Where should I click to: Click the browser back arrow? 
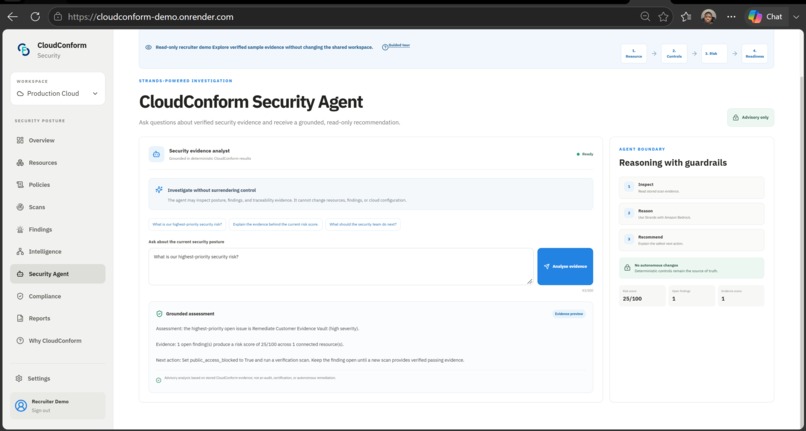pyautogui.click(x=12, y=16)
